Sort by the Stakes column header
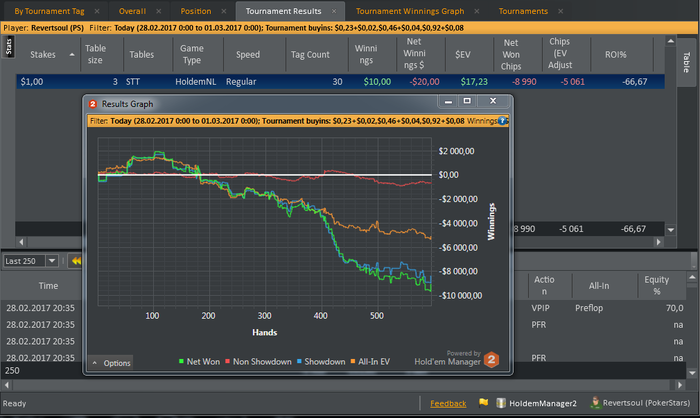Screen dimensions: 700x418 pyautogui.click(x=43, y=54)
